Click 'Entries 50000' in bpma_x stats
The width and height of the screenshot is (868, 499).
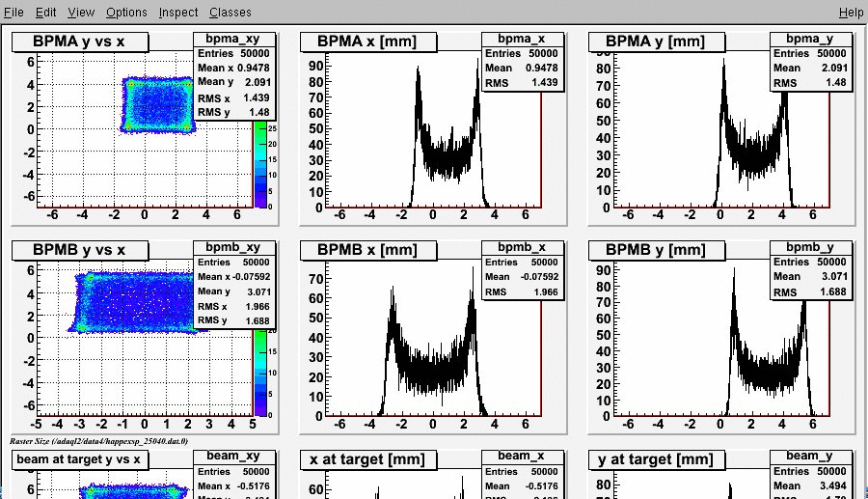522,53
